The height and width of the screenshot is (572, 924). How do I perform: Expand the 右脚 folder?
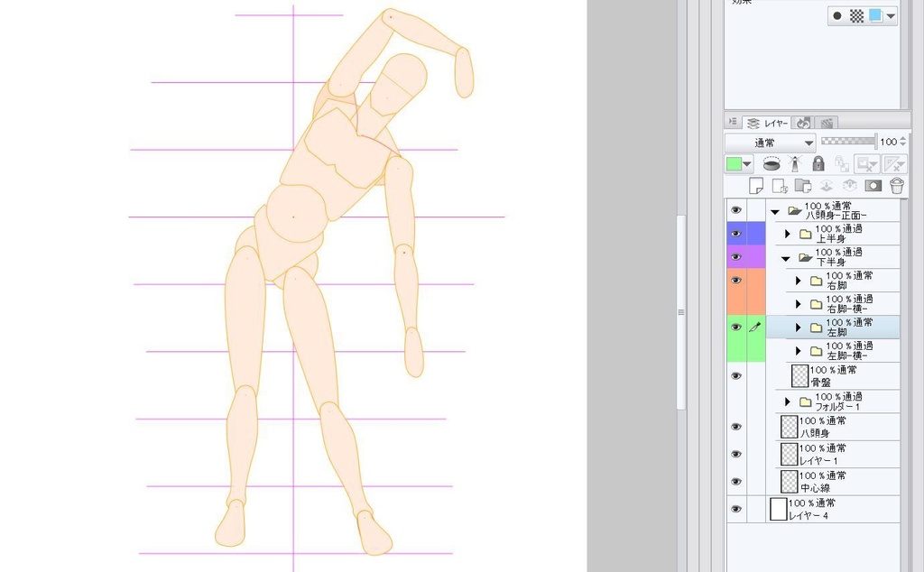pos(798,281)
